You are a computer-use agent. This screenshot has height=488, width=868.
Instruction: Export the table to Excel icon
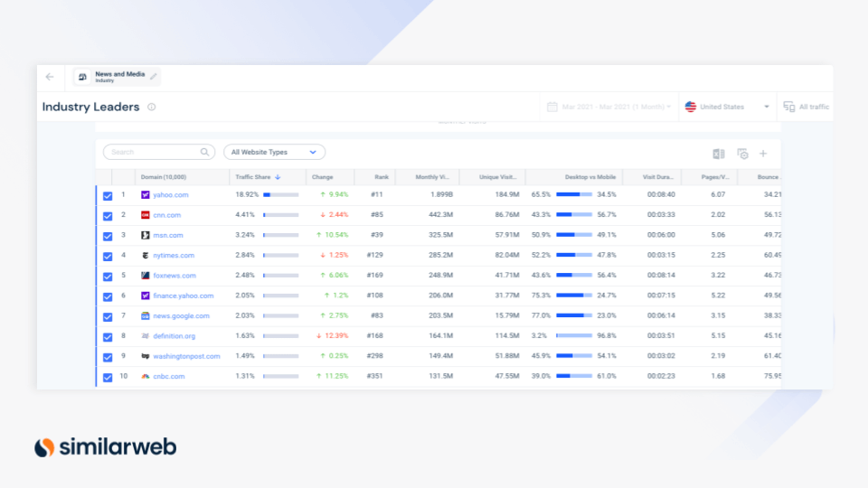click(719, 154)
